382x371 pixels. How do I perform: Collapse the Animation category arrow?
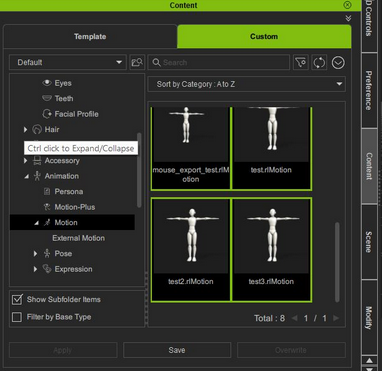click(26, 176)
